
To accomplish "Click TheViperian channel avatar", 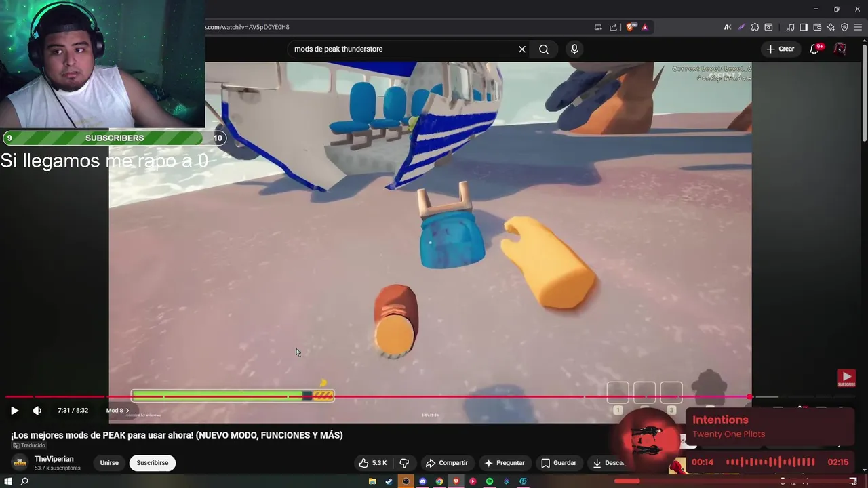I will (20, 463).
